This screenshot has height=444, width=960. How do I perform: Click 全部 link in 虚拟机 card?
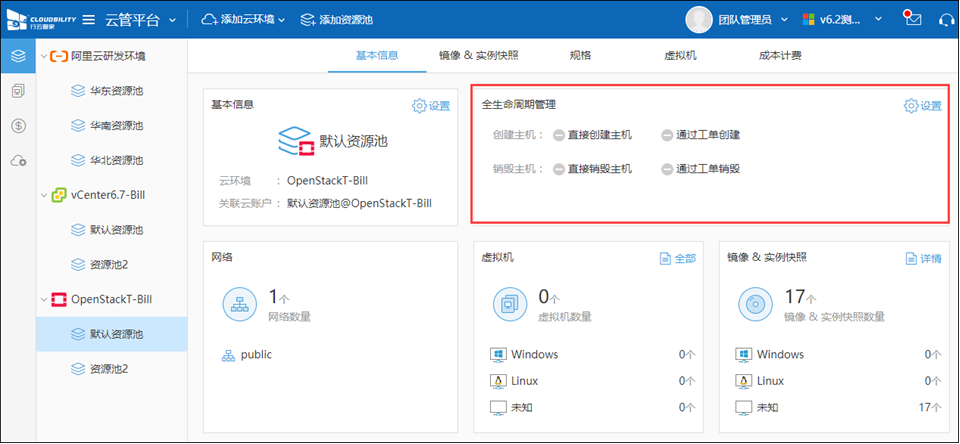(x=677, y=258)
